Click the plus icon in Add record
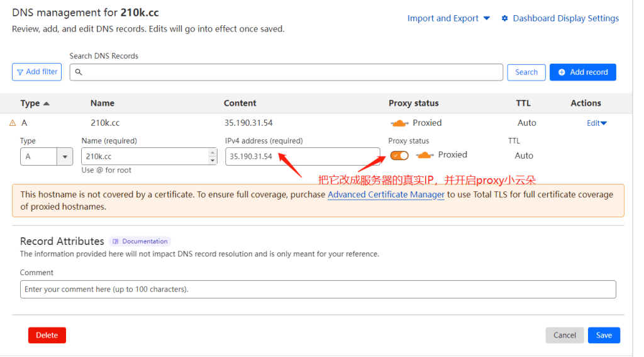Screen dimensions: 644x357 [x=562, y=72]
